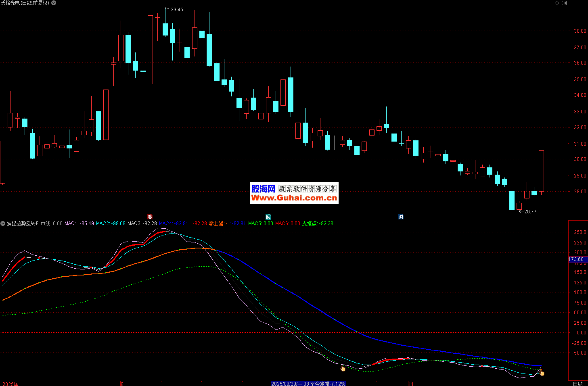
Task: Click the 2025/09/29 date range label
Action: pos(308,384)
